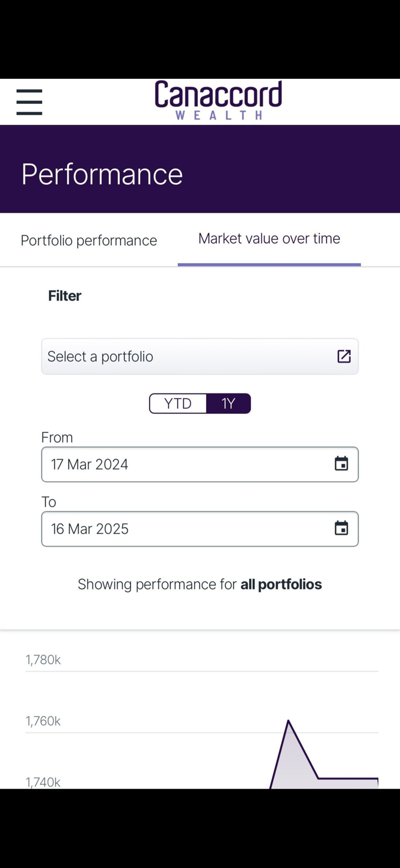Click the From date field showing 17 Mar 2024
This screenshot has height=868, width=400.
click(183, 464)
